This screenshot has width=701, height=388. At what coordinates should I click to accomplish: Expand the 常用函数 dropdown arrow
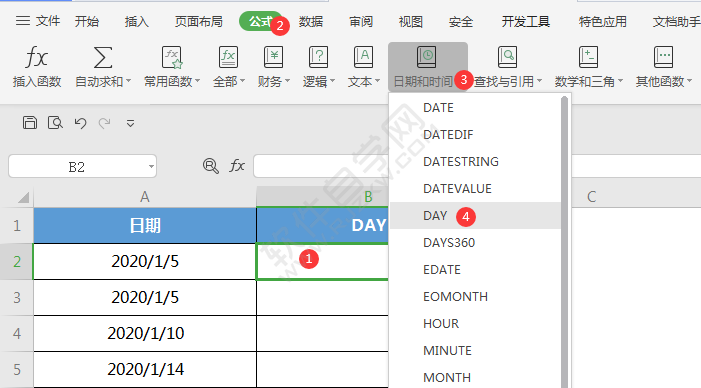(x=197, y=81)
